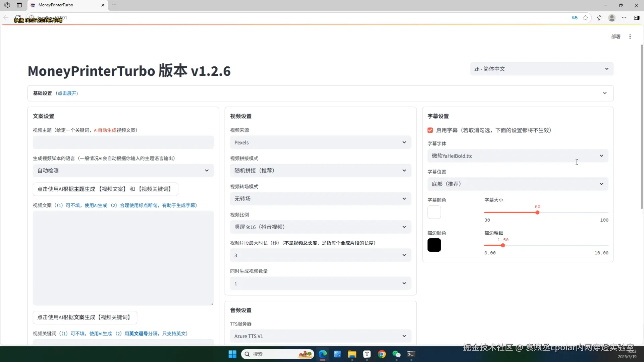The width and height of the screenshot is (644, 362).
Task: Expand the 基础设置 settings section
Action: pos(320,93)
